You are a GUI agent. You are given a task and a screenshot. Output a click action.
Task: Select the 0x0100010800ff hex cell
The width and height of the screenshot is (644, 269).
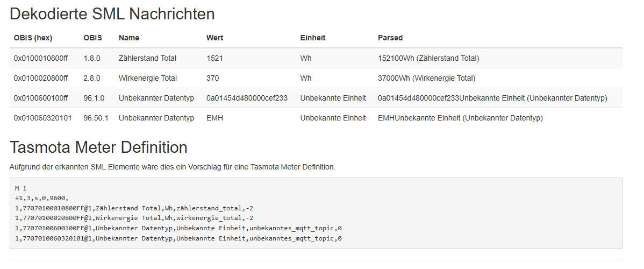[41, 58]
